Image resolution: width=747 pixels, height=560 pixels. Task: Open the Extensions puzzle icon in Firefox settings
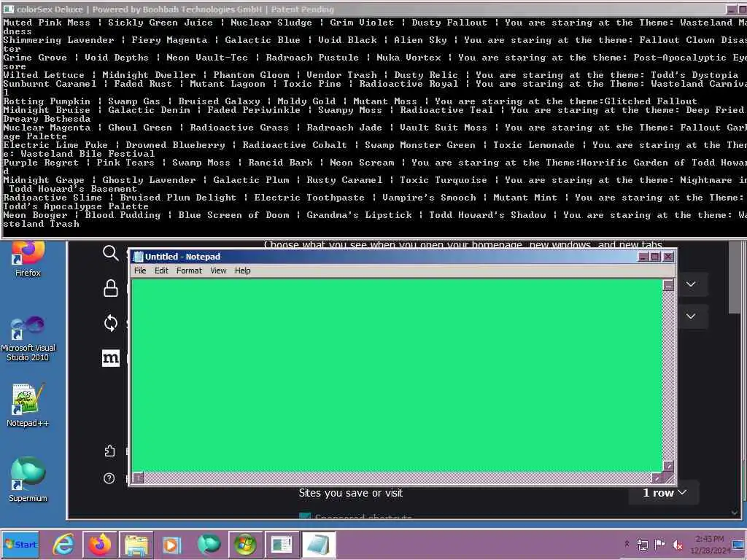point(109,451)
